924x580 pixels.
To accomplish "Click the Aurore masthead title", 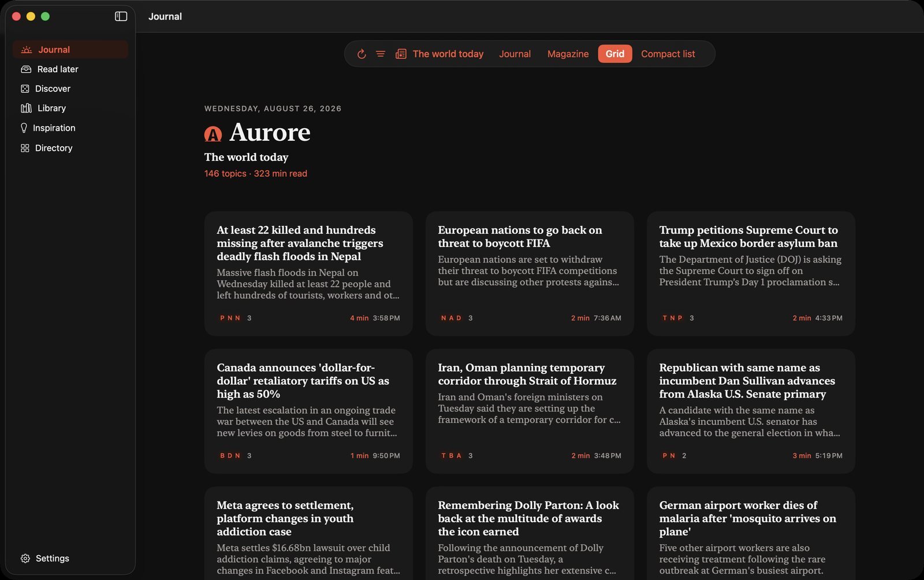I will [270, 133].
